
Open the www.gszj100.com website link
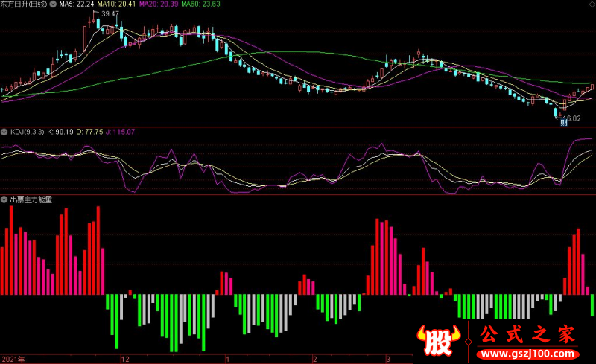point(527,354)
